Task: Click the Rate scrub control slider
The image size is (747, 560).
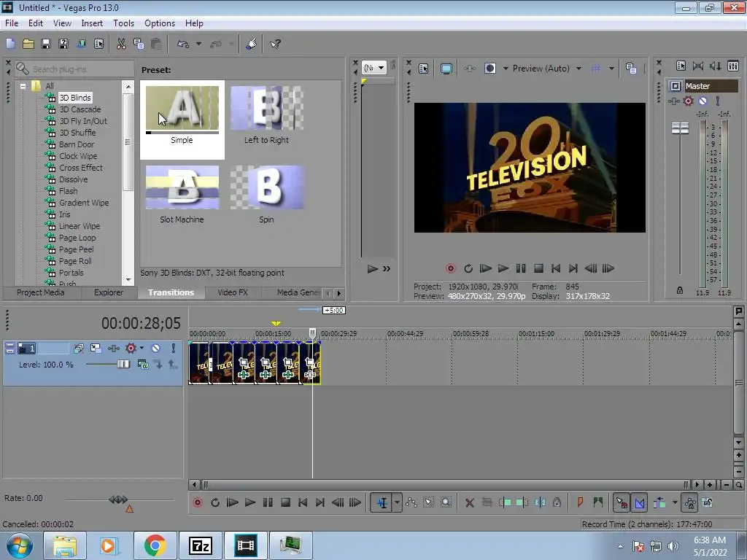Action: (x=118, y=499)
